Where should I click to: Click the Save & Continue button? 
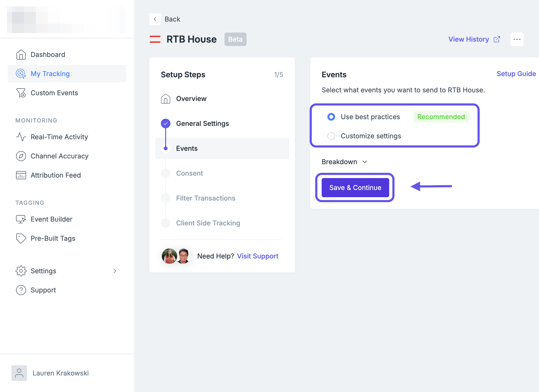(x=355, y=188)
